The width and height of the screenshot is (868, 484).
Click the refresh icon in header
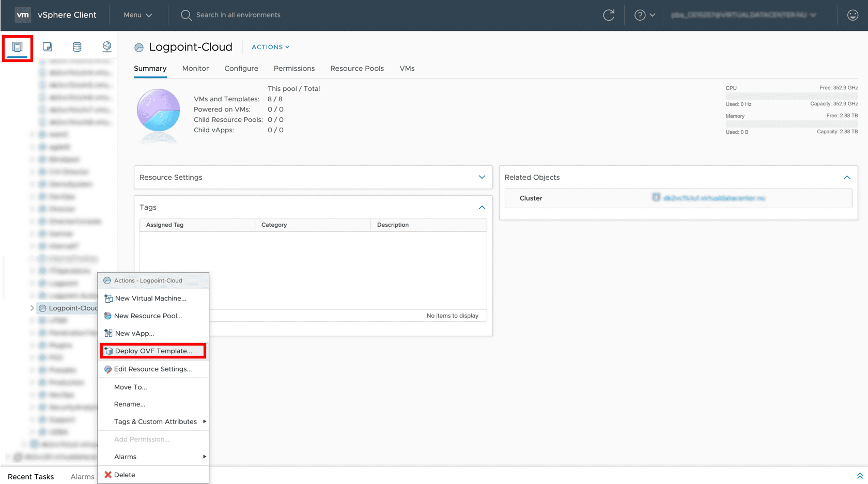point(609,15)
